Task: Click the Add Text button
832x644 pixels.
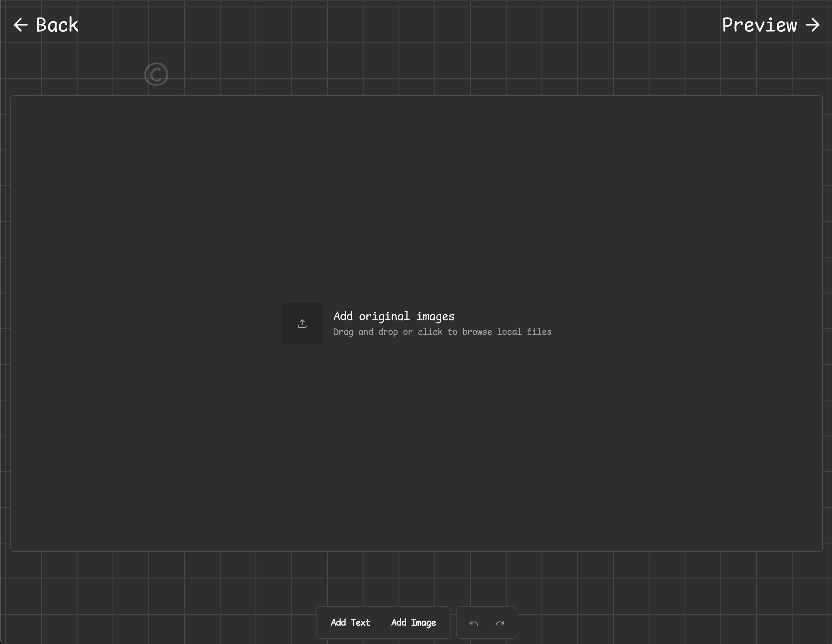Action: [x=350, y=623]
